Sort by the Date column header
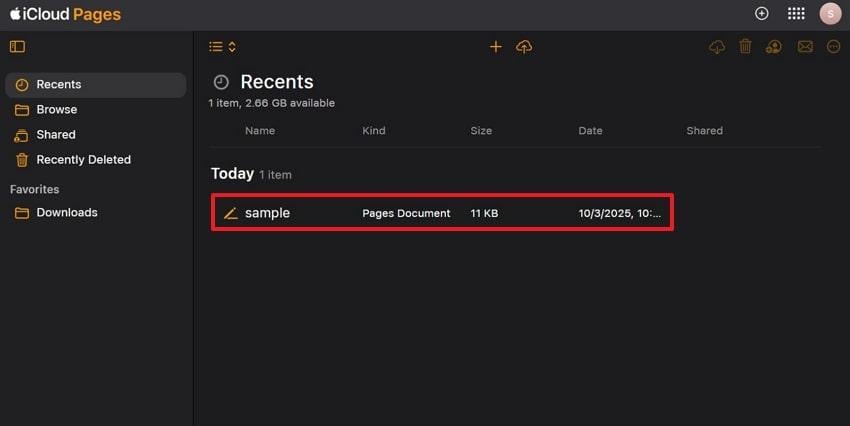Image resolution: width=850 pixels, height=426 pixels. [x=590, y=131]
